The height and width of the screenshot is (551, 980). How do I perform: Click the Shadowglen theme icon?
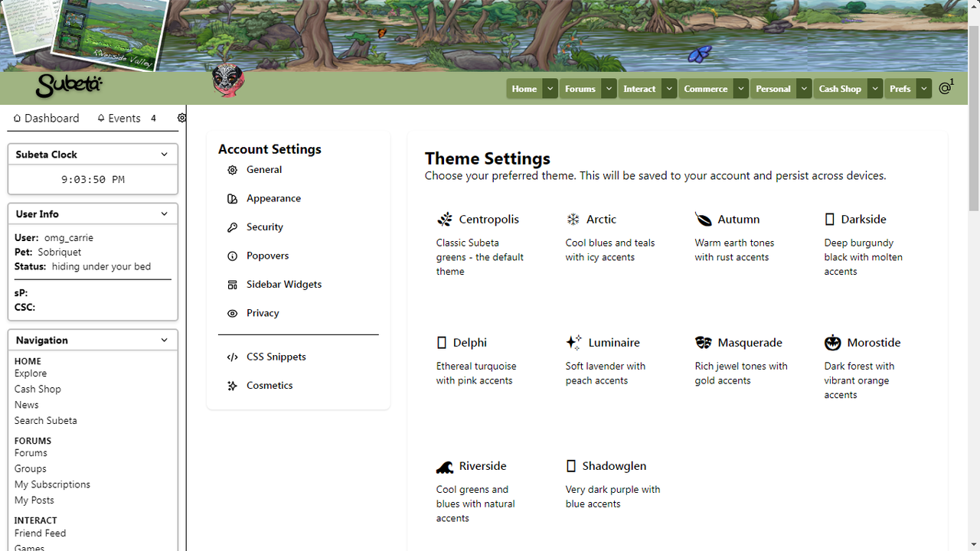tap(570, 466)
